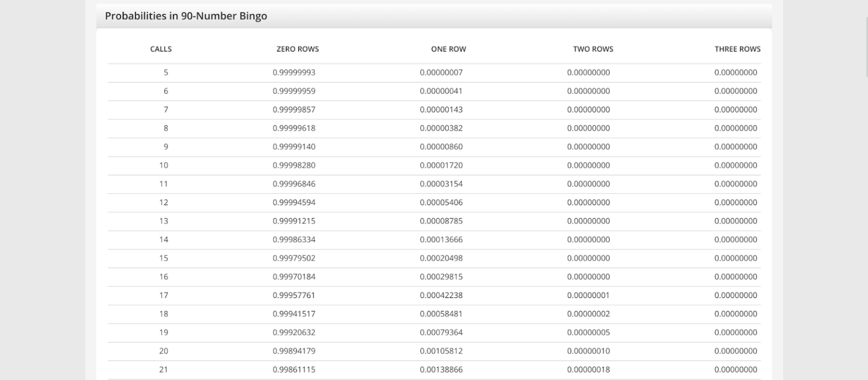The image size is (868, 380).
Task: Click the 'Probabilities in 90-Number Bingo' title
Action: click(186, 16)
